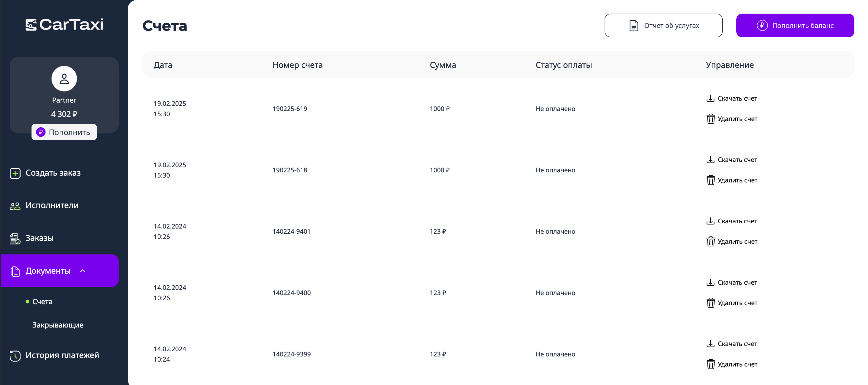The width and height of the screenshot is (868, 385).
Task: Click the ruble icon in sidebar Пополнить button
Action: [41, 132]
